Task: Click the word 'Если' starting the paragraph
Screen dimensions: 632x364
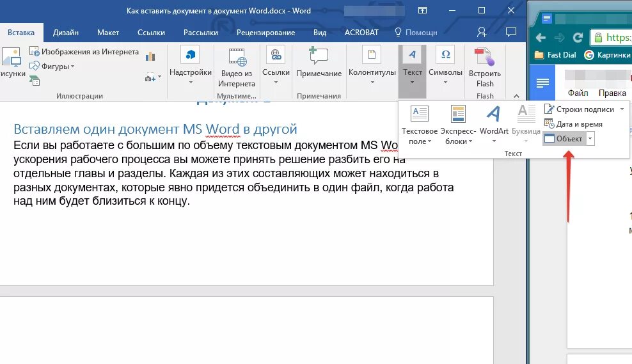Action: pyautogui.click(x=26, y=145)
